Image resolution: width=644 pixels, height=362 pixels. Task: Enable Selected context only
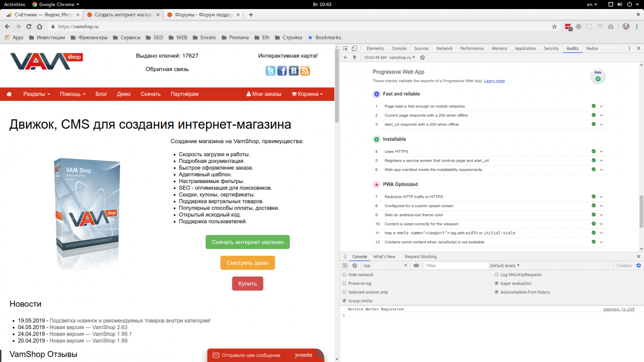344,292
